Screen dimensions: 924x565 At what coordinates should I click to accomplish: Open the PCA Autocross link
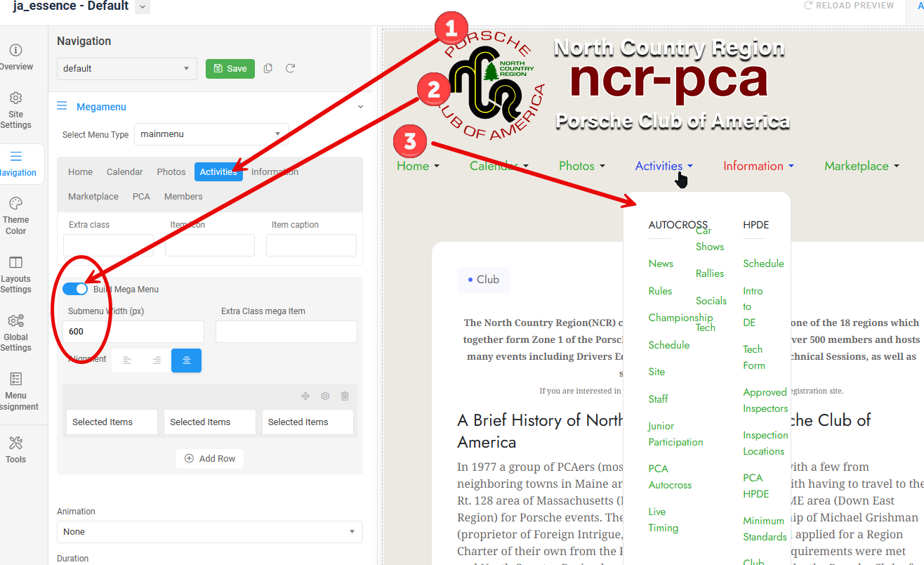(670, 476)
